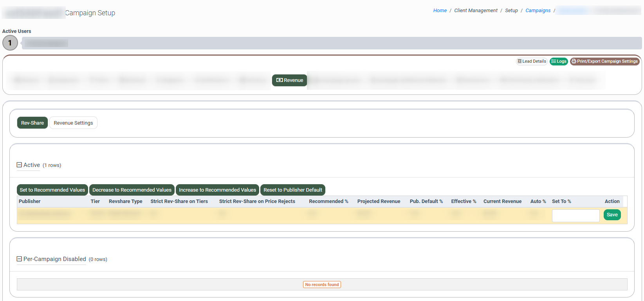The height and width of the screenshot is (301, 644).
Task: Click Decrease to Recommended Values
Action: click(132, 190)
